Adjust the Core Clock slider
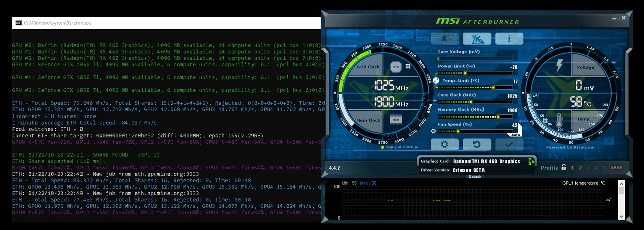This screenshot has width=644, height=230. (x=475, y=102)
